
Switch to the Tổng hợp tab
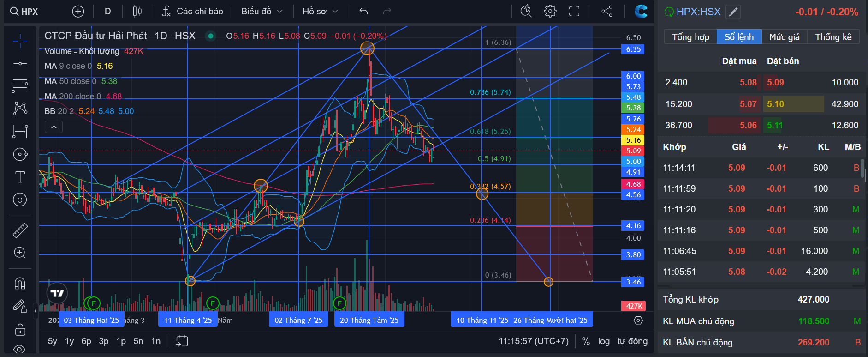[690, 37]
